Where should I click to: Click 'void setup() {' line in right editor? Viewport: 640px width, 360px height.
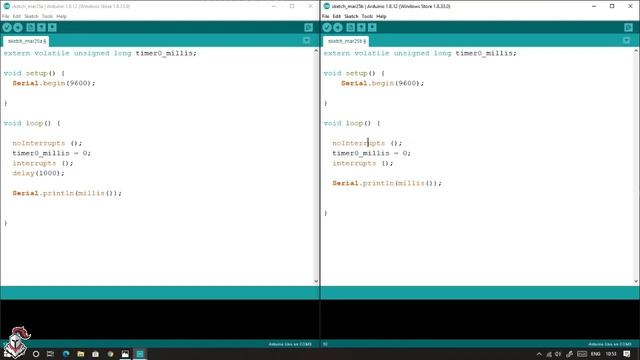354,73
